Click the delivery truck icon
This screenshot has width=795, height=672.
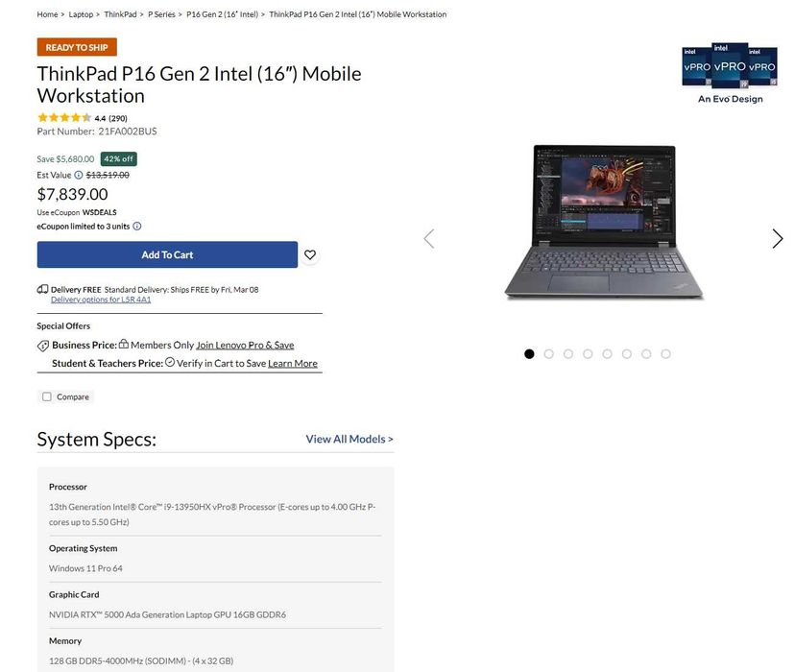tap(42, 289)
